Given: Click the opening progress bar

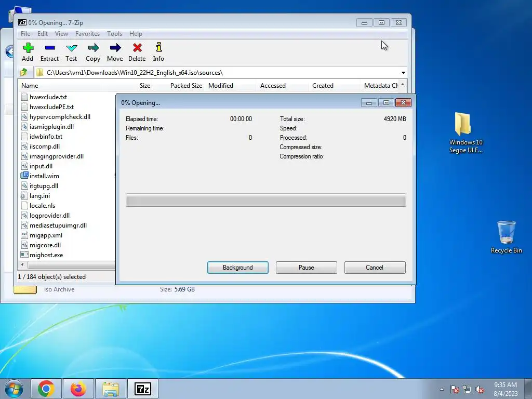Looking at the screenshot, I should pos(265,200).
